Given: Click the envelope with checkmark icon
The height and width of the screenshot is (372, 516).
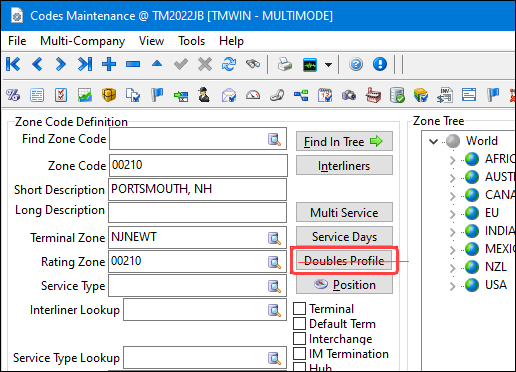Looking at the screenshot, I should [x=229, y=95].
